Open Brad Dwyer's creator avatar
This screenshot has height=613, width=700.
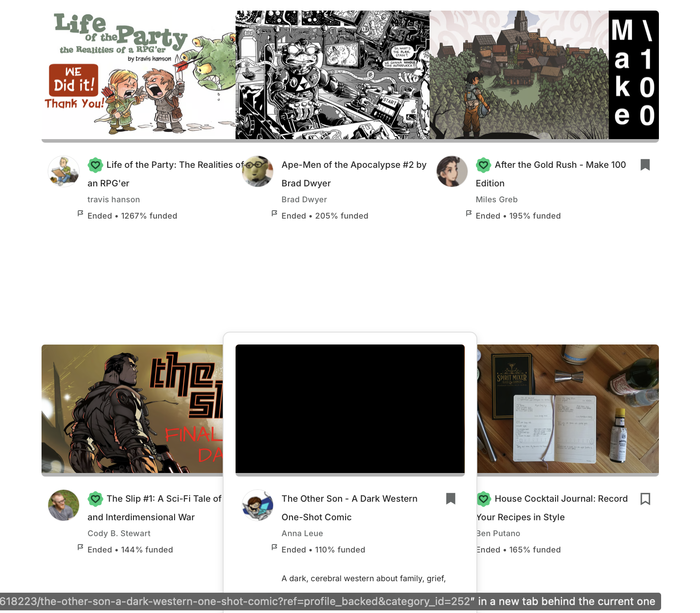tap(258, 171)
